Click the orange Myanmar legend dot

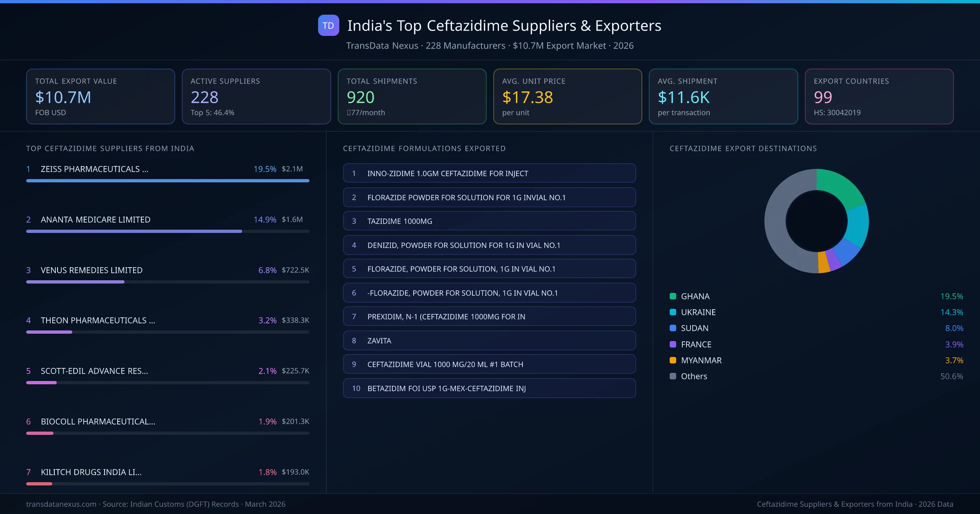click(672, 360)
